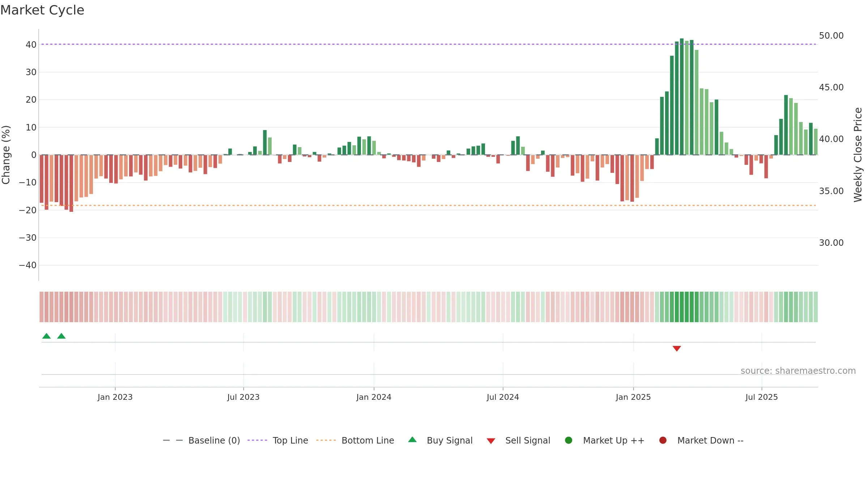Click the Market Up ++ legend label
This screenshot has height=488, width=868.
click(614, 440)
